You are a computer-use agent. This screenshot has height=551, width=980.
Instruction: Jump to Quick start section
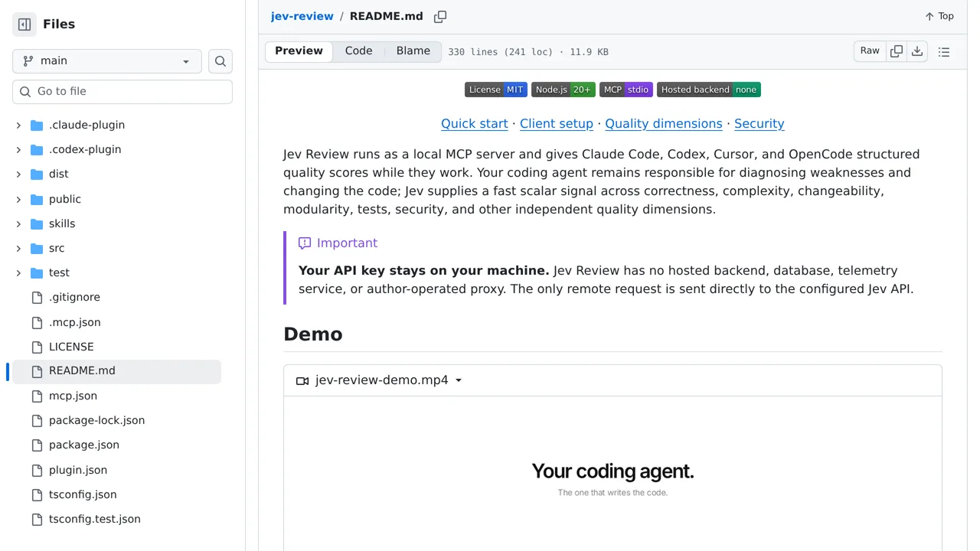click(475, 123)
